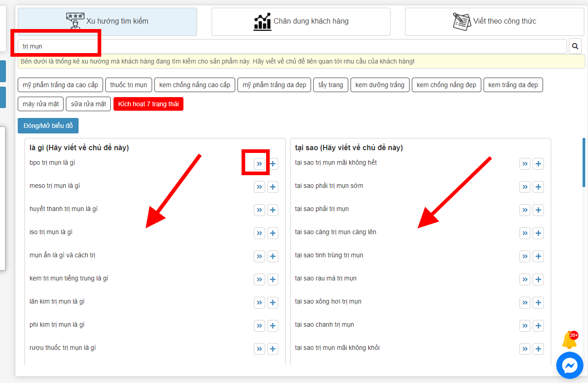The width and height of the screenshot is (588, 383).
Task: Click arrow icon for 'phi kim trị mụn là gì'
Action: point(260,326)
